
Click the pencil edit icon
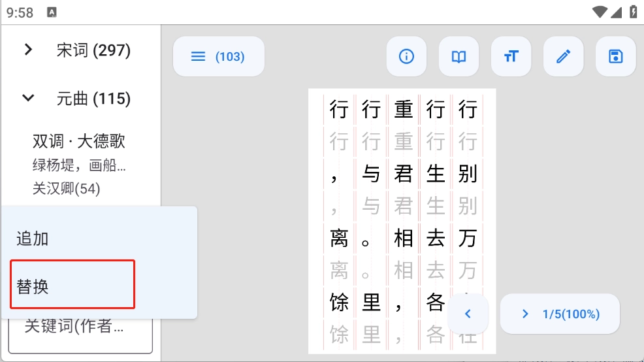(x=563, y=57)
